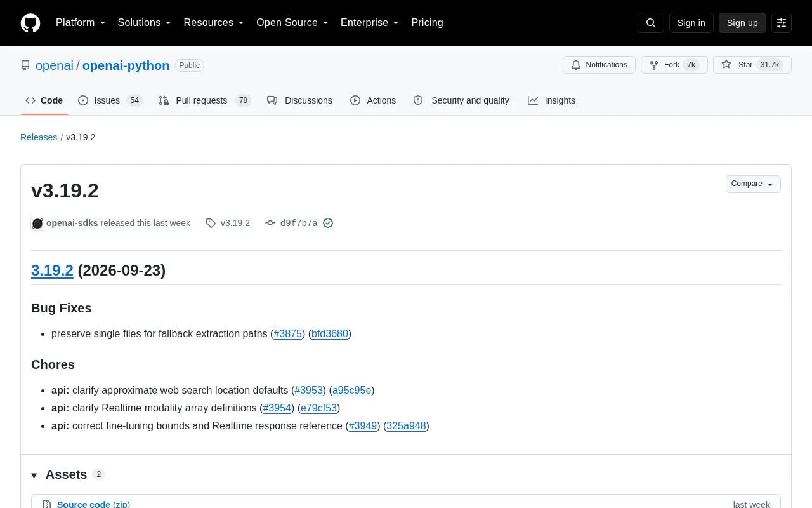Open appearance settings icon in header
This screenshot has height=508, width=812.
click(x=782, y=23)
